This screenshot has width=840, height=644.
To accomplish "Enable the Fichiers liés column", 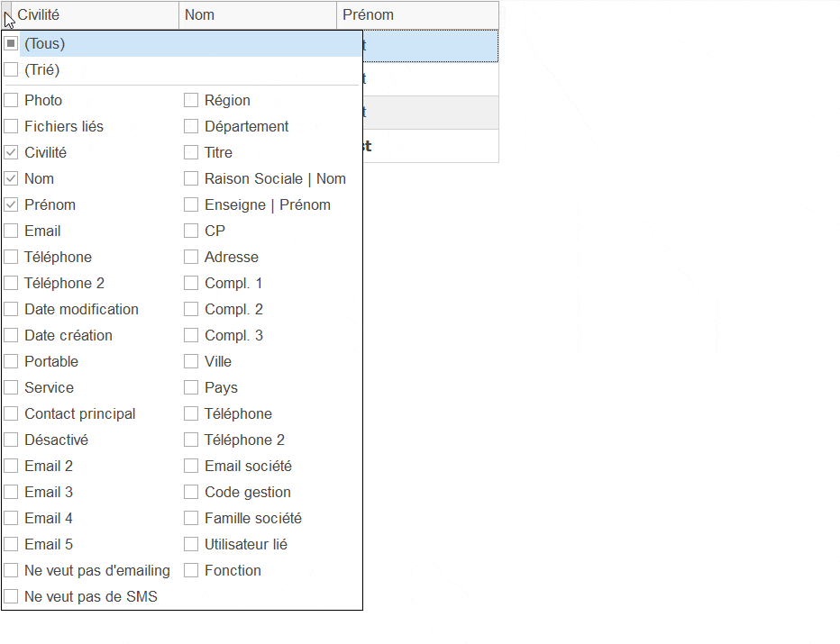I will 11,126.
